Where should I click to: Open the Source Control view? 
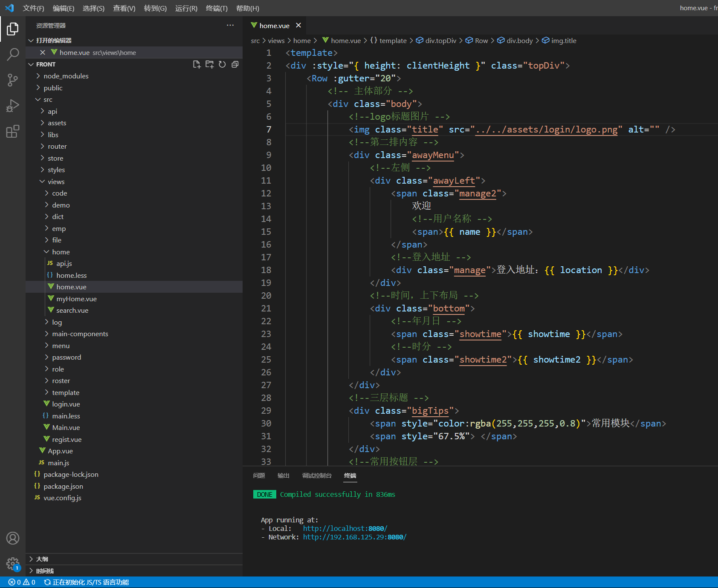13,80
